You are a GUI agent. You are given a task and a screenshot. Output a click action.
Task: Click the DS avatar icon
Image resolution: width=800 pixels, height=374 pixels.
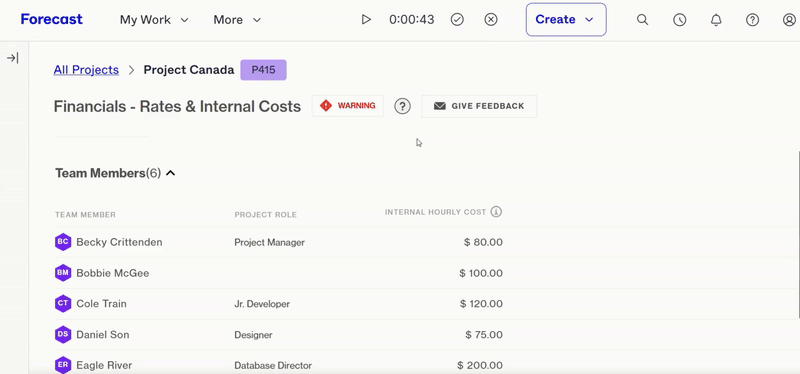tap(63, 335)
